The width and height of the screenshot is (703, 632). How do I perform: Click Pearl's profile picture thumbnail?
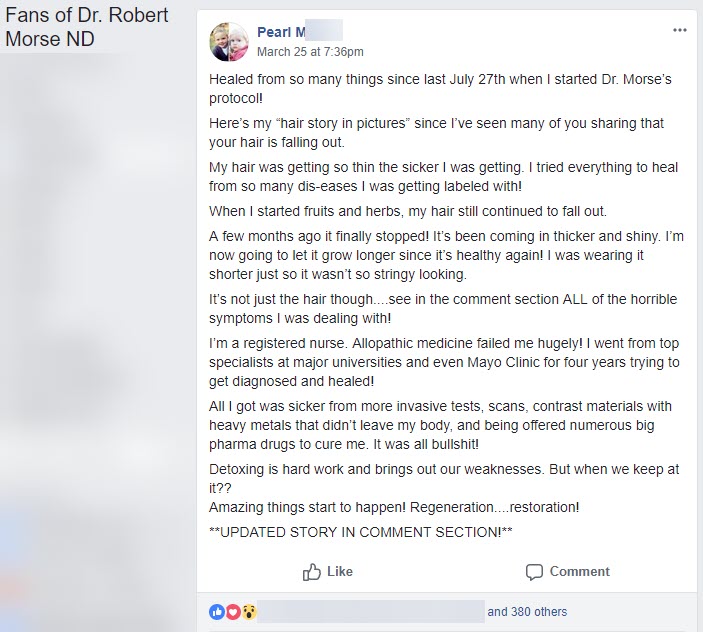pyautogui.click(x=228, y=42)
